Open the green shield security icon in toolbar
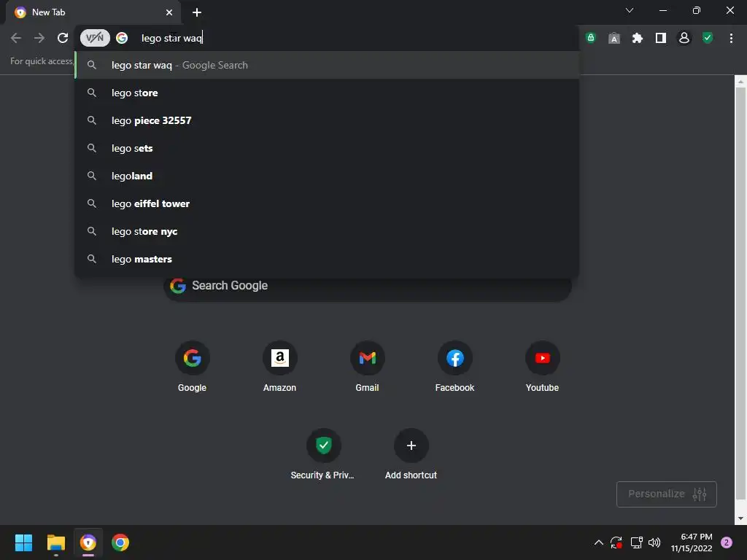 point(708,38)
